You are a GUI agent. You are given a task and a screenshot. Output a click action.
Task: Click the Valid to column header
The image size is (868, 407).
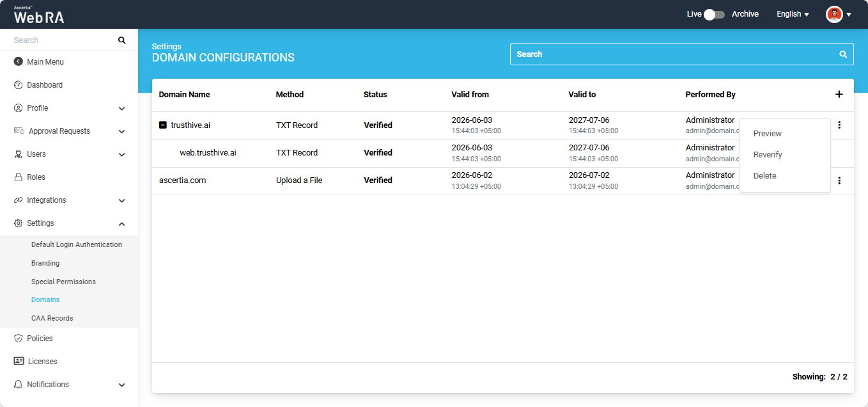pos(582,94)
